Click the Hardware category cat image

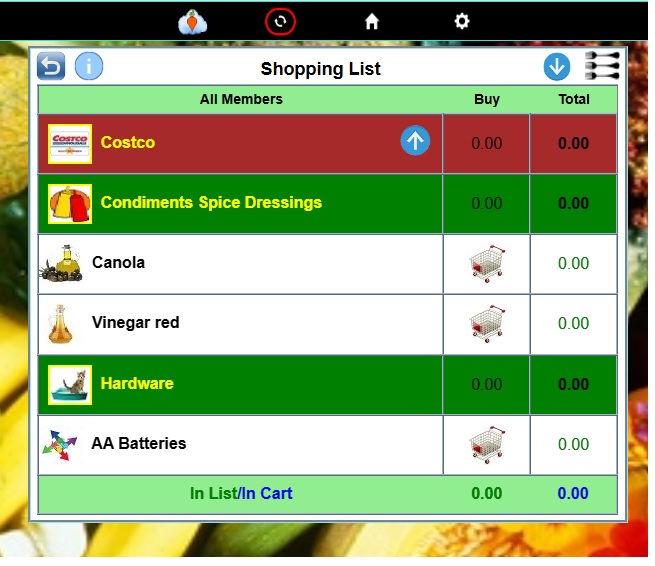[x=70, y=385]
